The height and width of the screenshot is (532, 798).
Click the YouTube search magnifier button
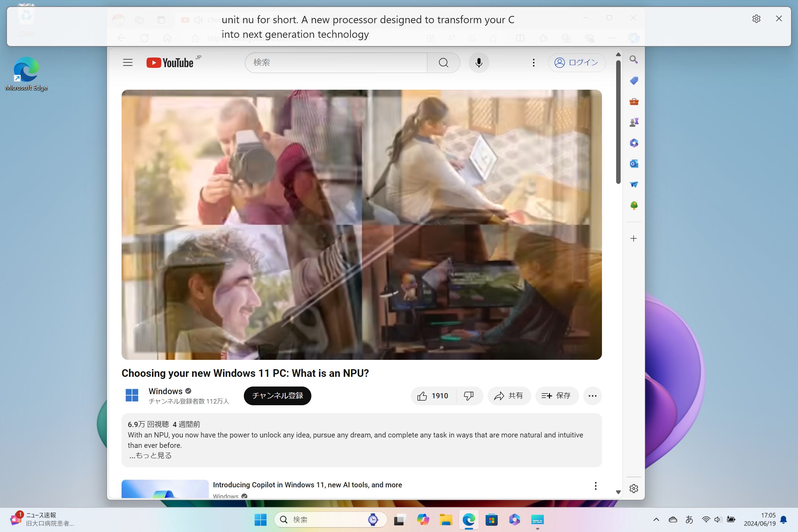443,63
